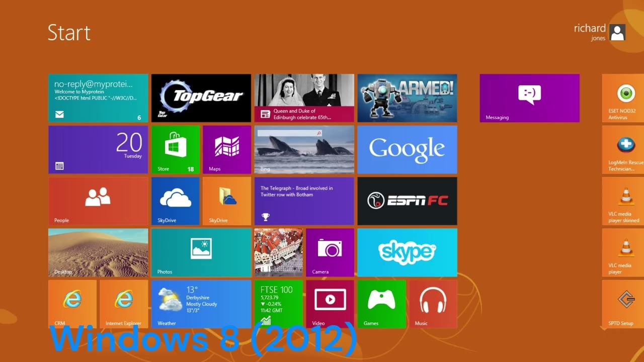
Task: Open LogMeIn Rescue Technician tile
Action: (623, 150)
